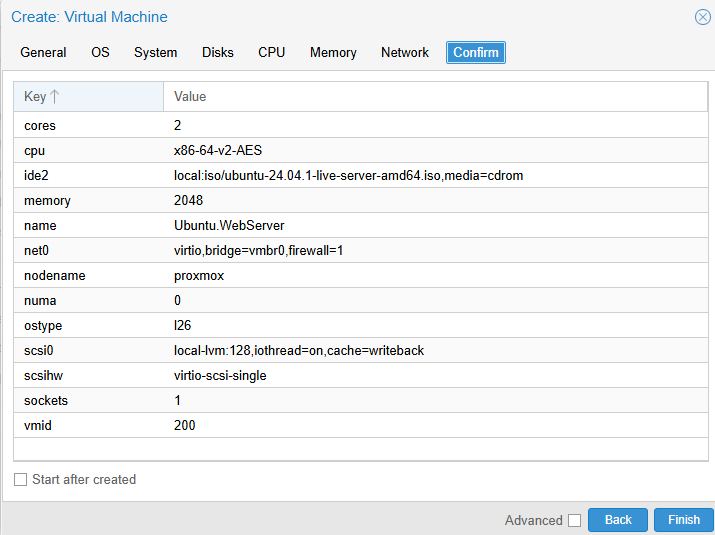The width and height of the screenshot is (715, 535).
Task: Click Finish to create the VM
Action: tap(684, 520)
